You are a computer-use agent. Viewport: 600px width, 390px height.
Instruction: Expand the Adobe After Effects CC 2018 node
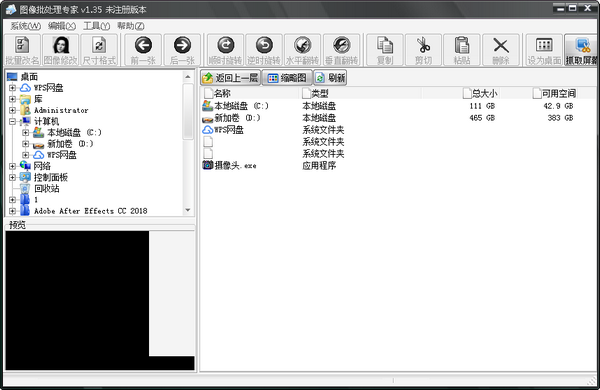coord(13,211)
